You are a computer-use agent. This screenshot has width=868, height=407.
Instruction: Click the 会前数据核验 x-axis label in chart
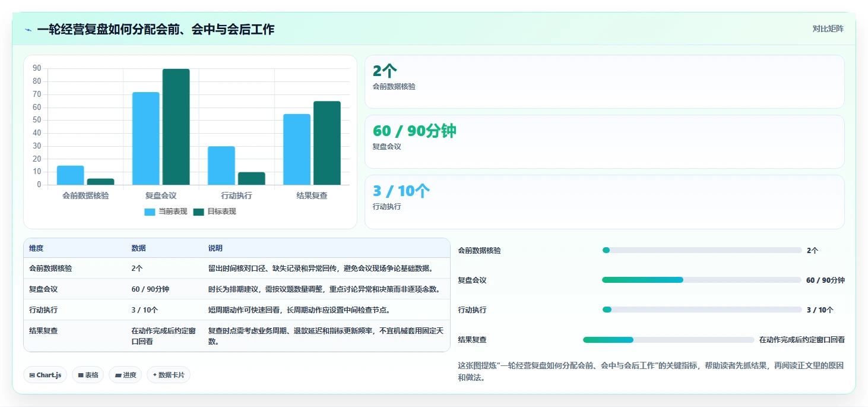[x=85, y=195]
